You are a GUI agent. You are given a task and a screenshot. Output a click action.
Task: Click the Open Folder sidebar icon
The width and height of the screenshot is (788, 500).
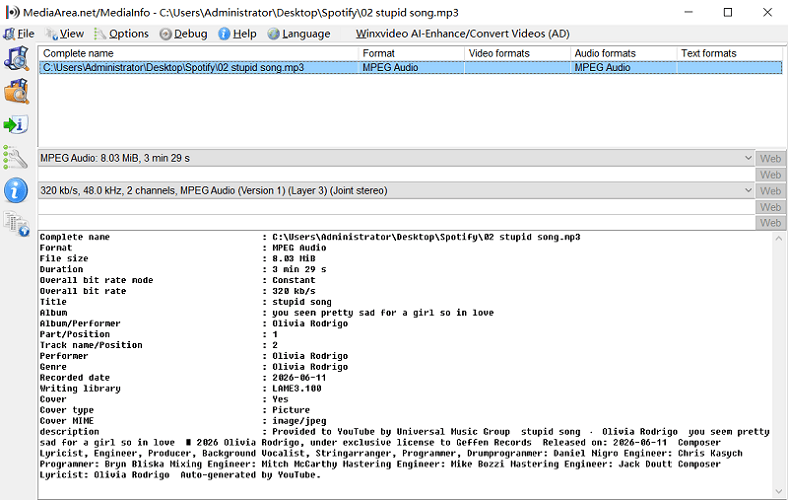point(17,91)
